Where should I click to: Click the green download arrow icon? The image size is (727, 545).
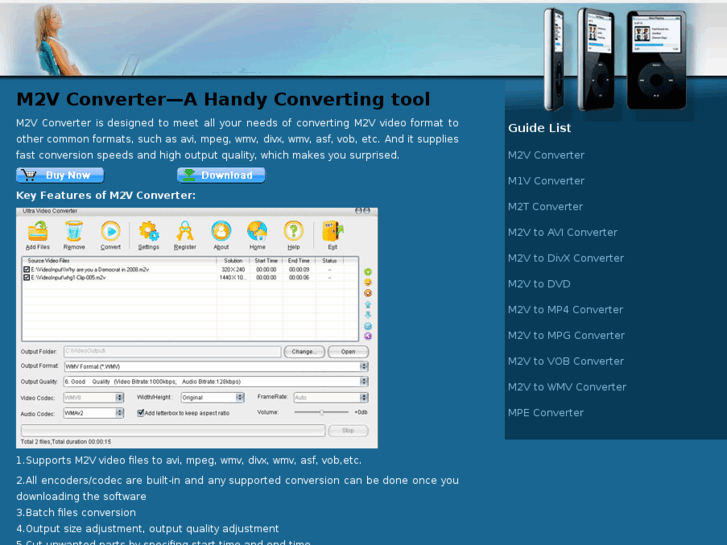189,175
